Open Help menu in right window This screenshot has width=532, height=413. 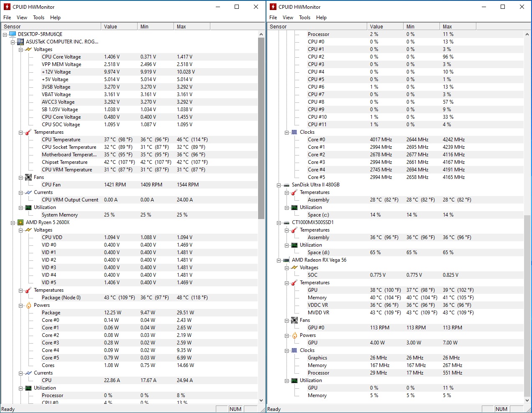tap(321, 18)
